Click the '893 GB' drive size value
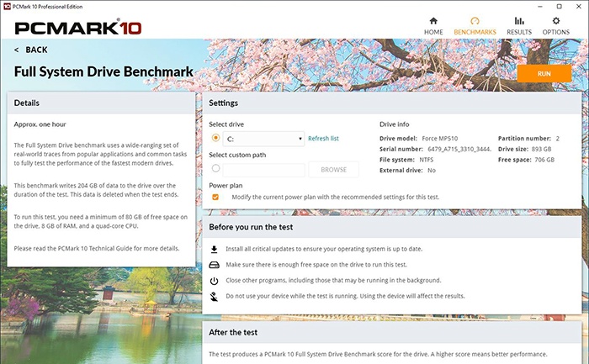589x364 pixels. click(541, 149)
